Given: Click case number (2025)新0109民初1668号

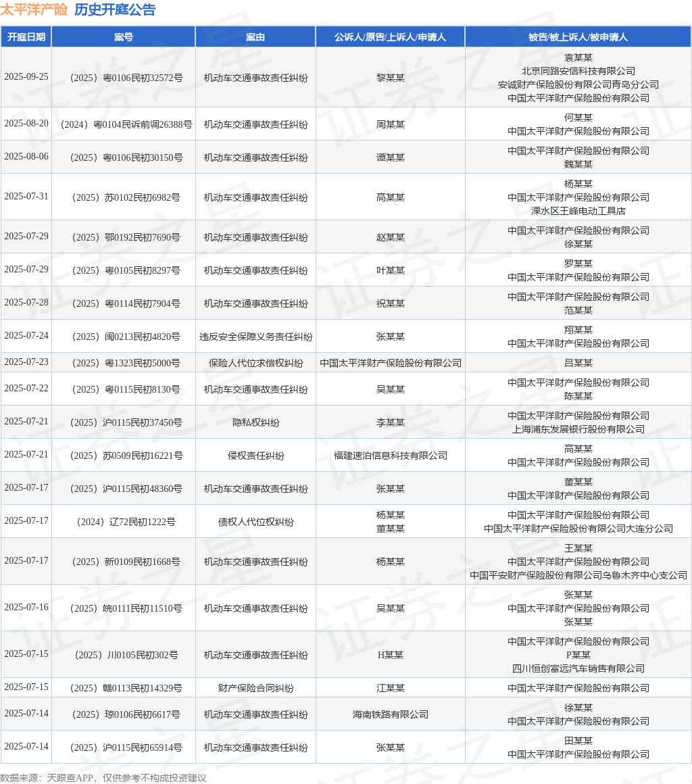Looking at the screenshot, I should 126,562.
